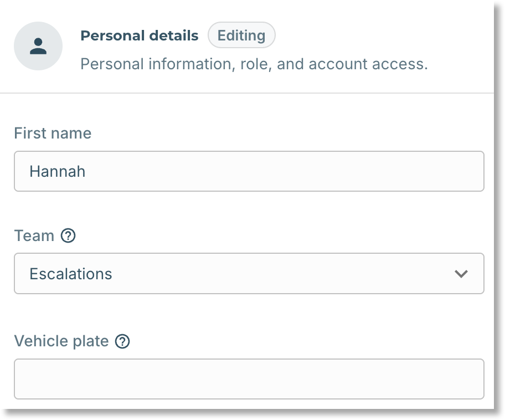This screenshot has width=505, height=420.
Task: Click the user avatar placeholder icon
Action: coord(38,46)
